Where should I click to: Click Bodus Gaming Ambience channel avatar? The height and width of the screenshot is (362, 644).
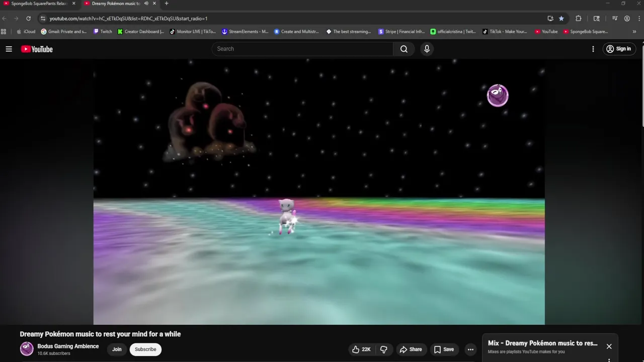(x=27, y=349)
